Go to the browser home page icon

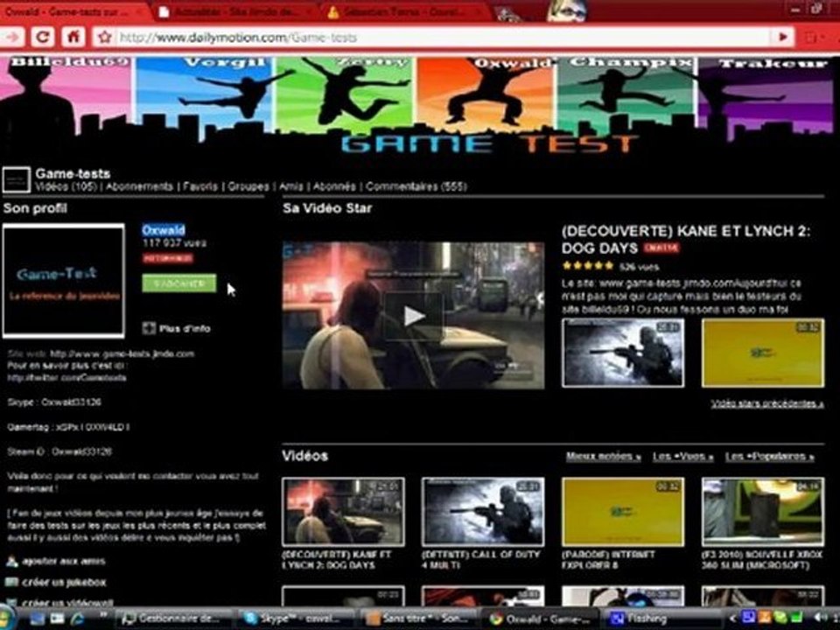[x=73, y=37]
